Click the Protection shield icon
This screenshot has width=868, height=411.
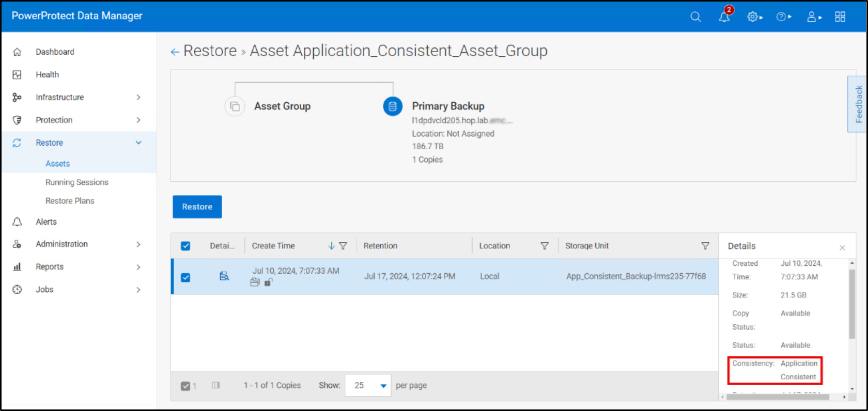coord(17,120)
